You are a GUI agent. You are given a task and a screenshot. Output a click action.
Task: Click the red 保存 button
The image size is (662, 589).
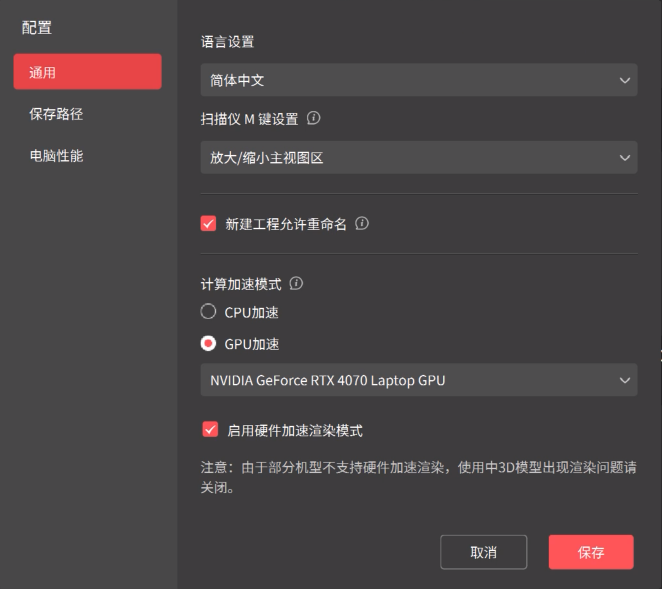click(591, 552)
